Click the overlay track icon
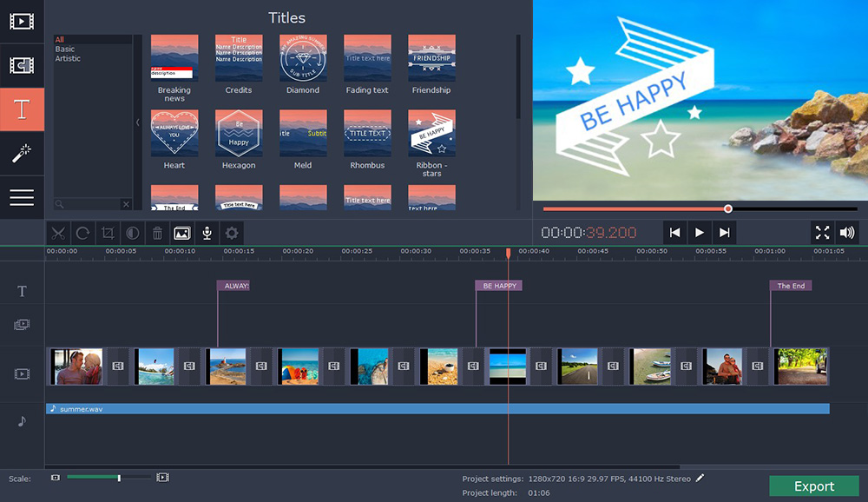 click(22, 325)
